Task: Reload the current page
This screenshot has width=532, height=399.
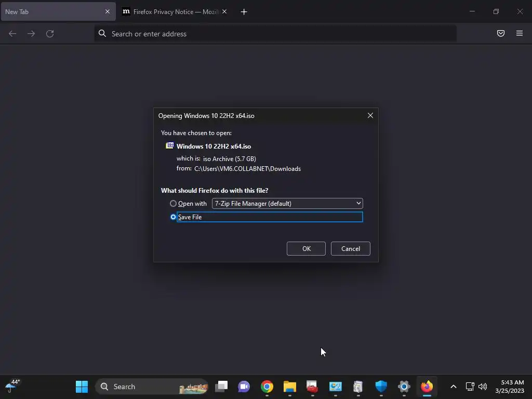Action: [x=50, y=34]
